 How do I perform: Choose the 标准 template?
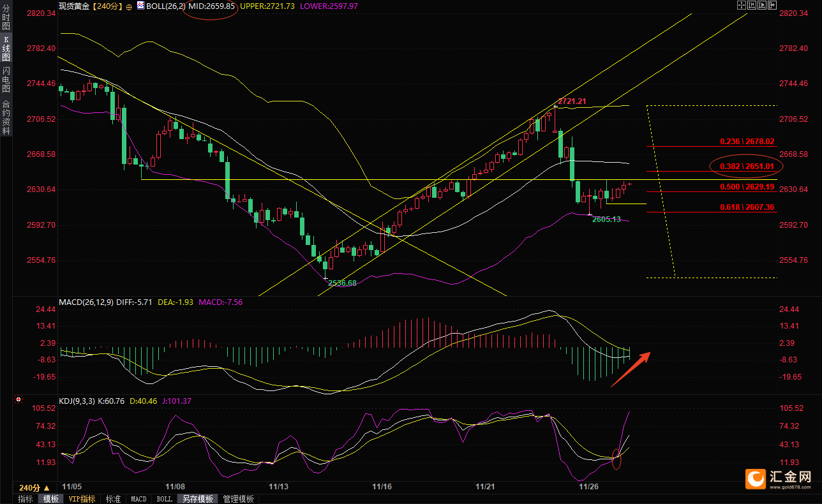click(113, 499)
